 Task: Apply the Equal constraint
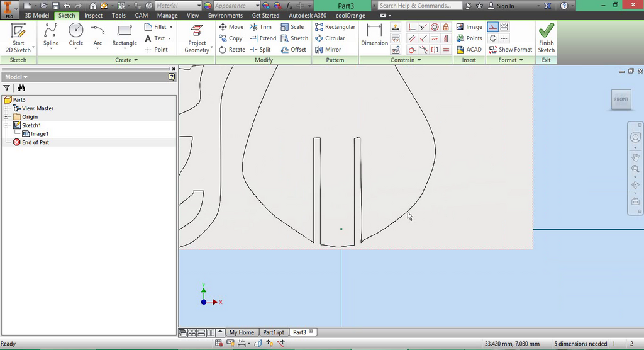point(446,50)
